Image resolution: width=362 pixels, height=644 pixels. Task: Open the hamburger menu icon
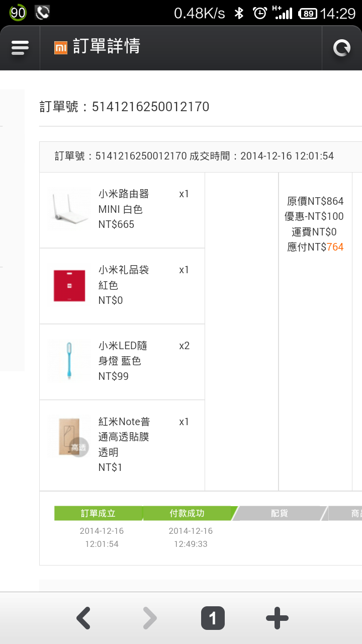pyautogui.click(x=20, y=48)
